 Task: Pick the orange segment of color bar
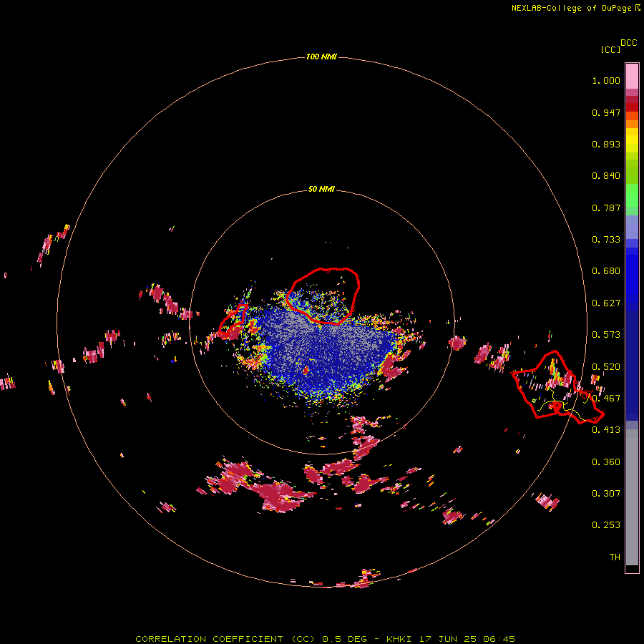click(632, 124)
